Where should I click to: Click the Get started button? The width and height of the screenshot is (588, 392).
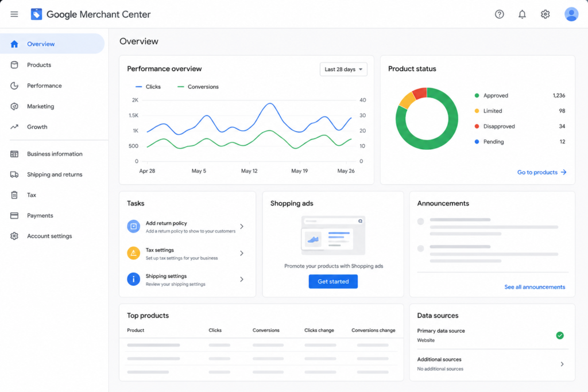tap(333, 281)
